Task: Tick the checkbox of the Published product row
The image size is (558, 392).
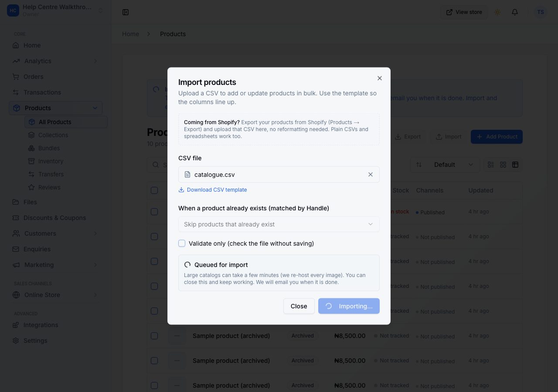Action: tap(154, 212)
